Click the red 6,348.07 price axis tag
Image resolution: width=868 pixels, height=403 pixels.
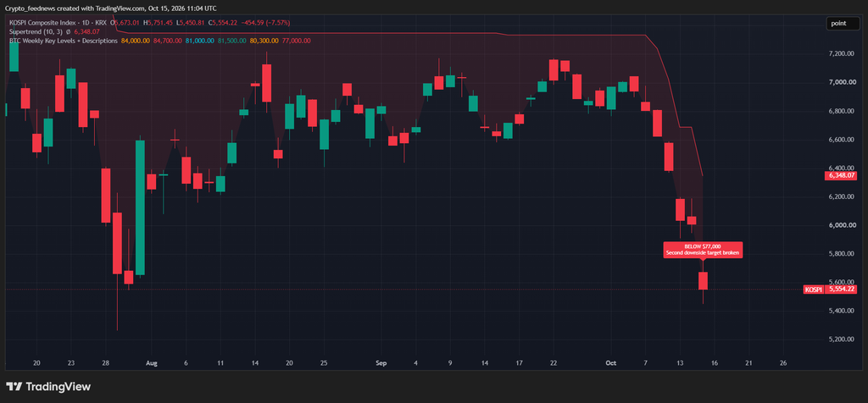click(841, 176)
